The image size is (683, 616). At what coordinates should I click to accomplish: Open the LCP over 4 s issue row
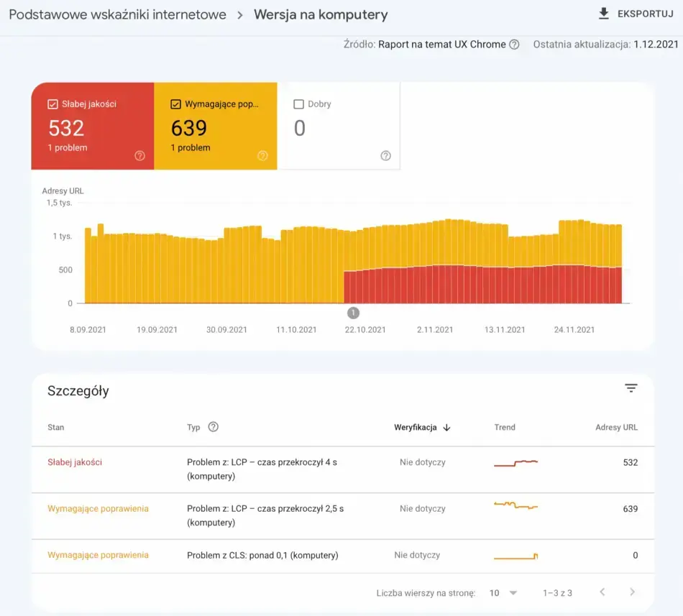[x=262, y=469]
